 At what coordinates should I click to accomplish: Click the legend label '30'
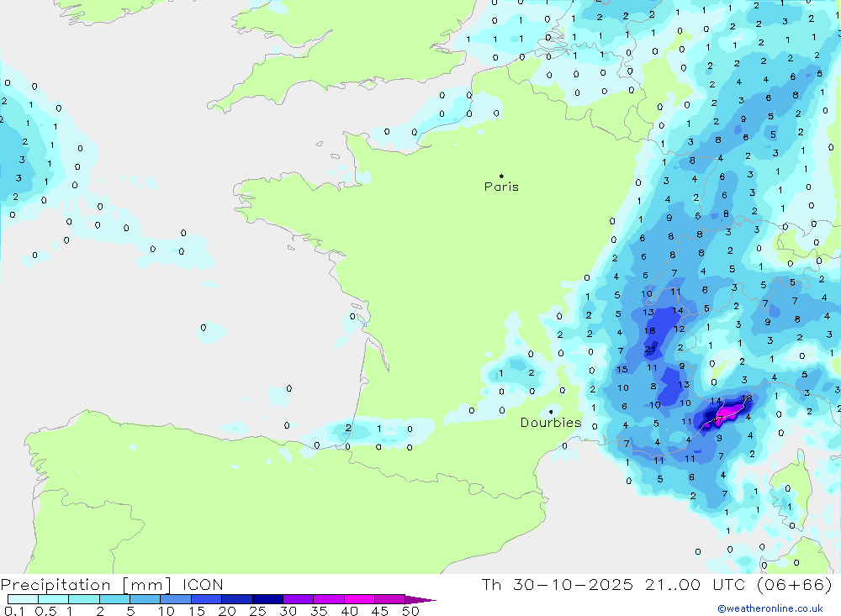288,611
